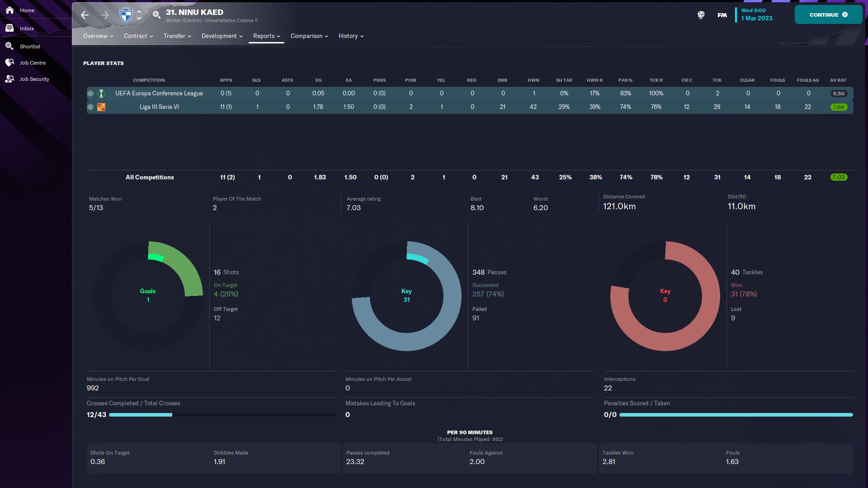
Task: Toggle the Europa Conference League row checkmark
Action: 90,94
